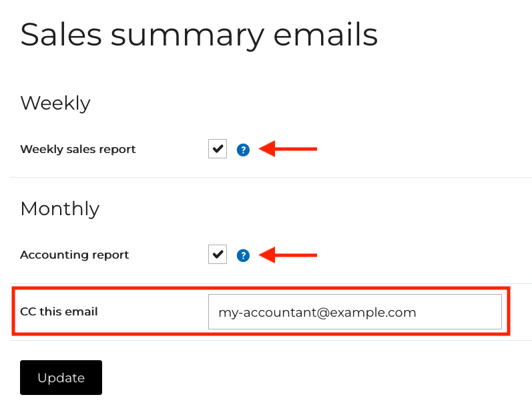Select the "CC this email" field label
Image resolution: width=532 pixels, height=413 pixels.
click(59, 312)
